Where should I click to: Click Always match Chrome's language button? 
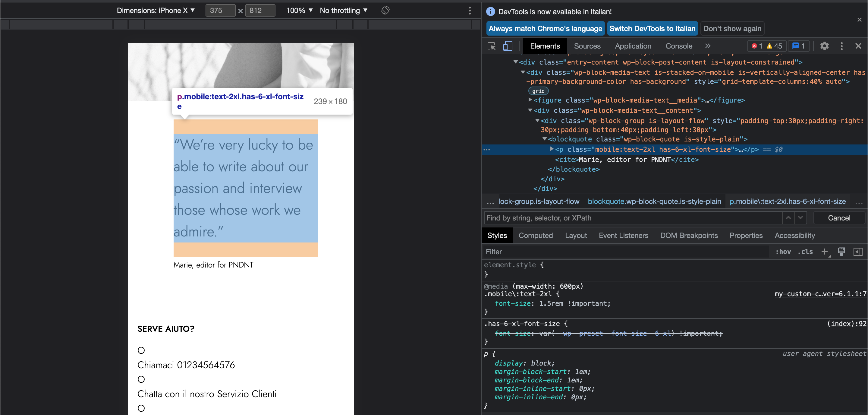[545, 29]
